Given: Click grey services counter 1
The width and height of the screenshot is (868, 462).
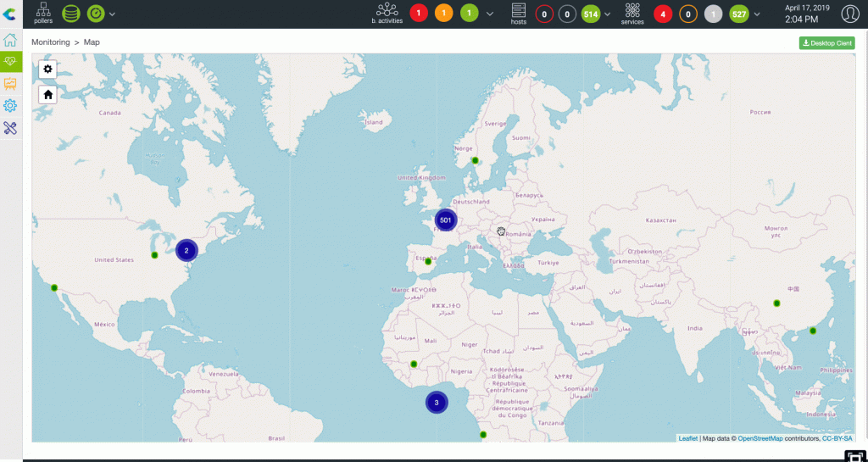Looking at the screenshot, I should 714,14.
